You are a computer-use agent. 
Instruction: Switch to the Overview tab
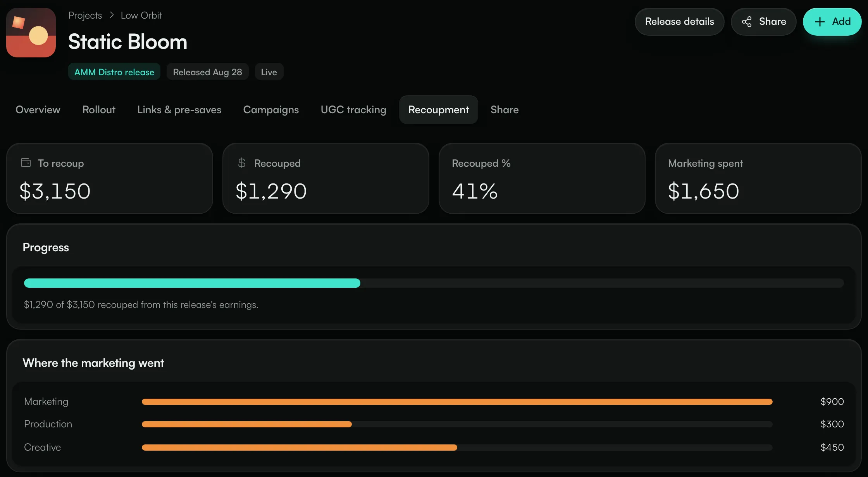pyautogui.click(x=38, y=110)
